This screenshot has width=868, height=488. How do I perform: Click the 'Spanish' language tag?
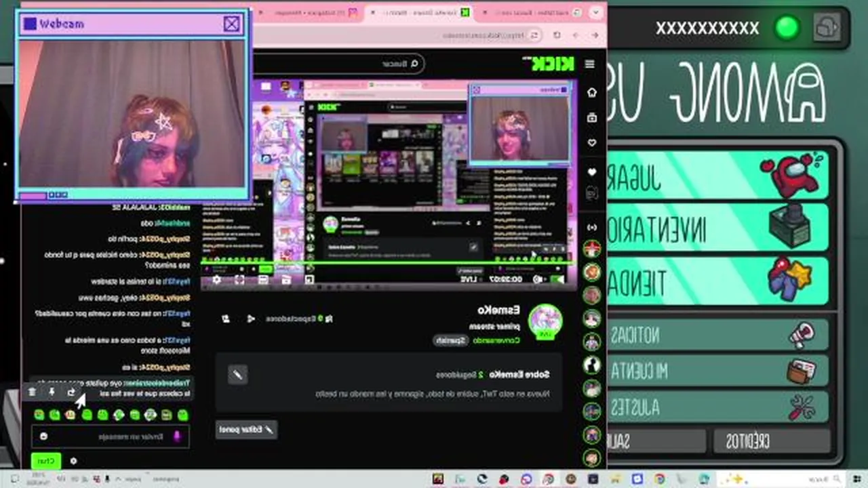pyautogui.click(x=451, y=340)
